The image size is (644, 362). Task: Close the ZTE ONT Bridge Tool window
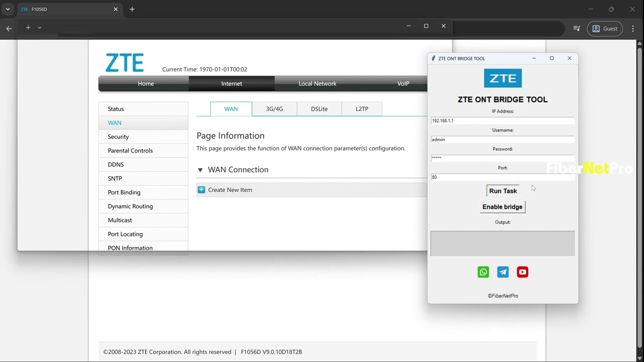[x=570, y=58]
